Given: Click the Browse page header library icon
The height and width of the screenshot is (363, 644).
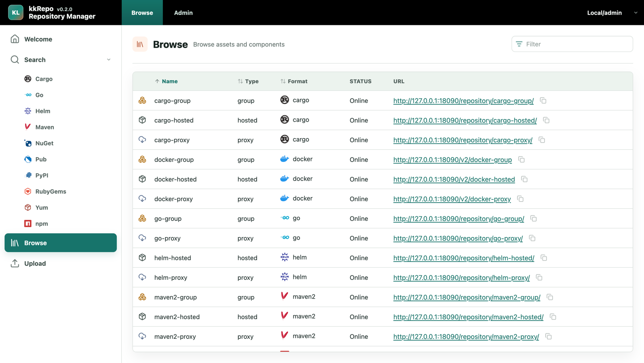Looking at the screenshot, I should tap(140, 44).
